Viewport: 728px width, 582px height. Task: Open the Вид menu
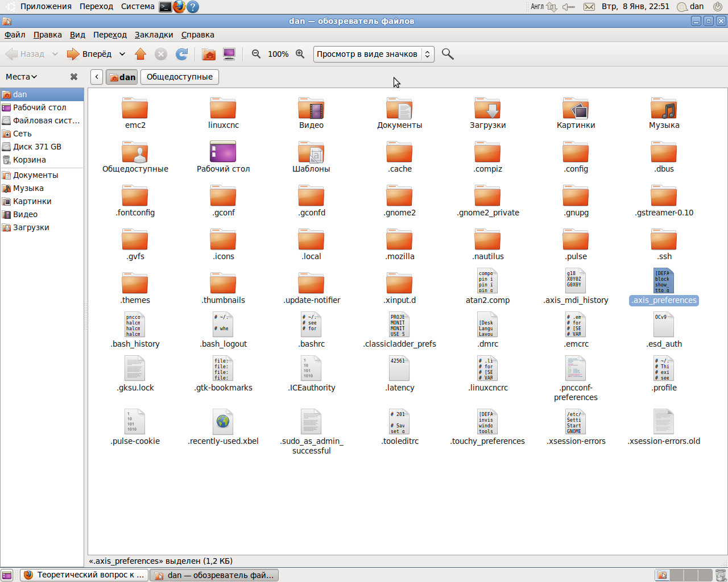click(77, 35)
